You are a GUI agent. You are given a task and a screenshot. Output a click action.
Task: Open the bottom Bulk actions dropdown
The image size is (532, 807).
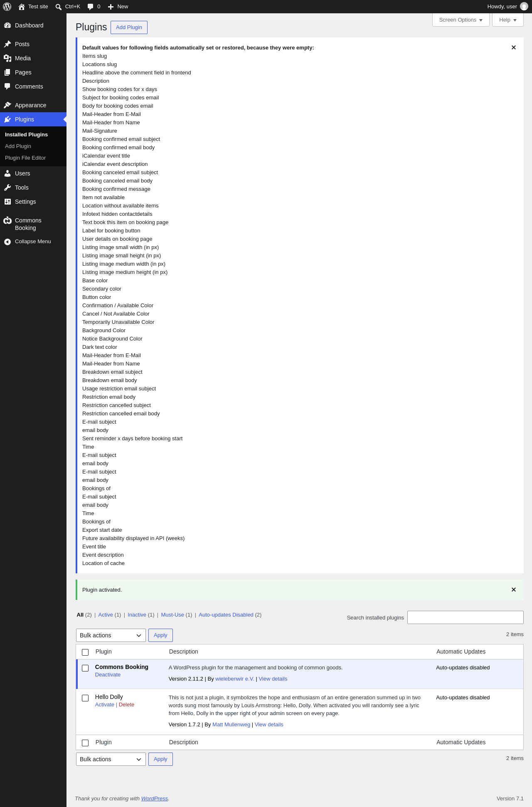pos(111,759)
